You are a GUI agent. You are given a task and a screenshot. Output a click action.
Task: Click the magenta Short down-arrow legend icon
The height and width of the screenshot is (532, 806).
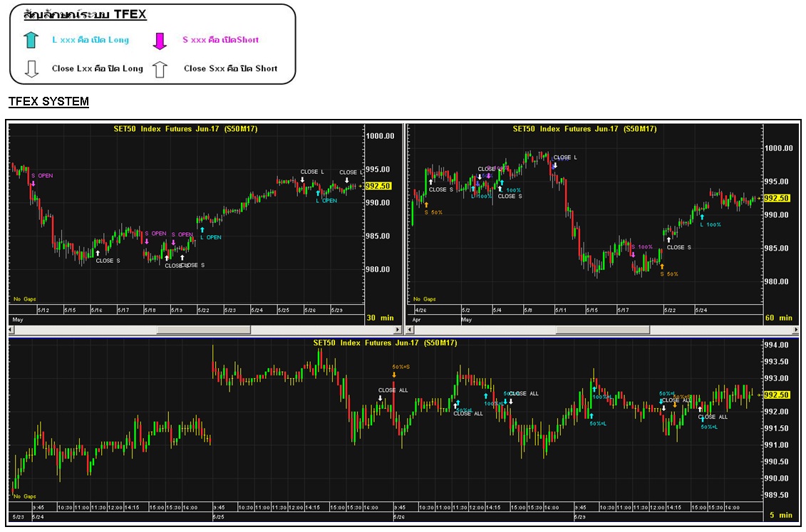pos(160,40)
